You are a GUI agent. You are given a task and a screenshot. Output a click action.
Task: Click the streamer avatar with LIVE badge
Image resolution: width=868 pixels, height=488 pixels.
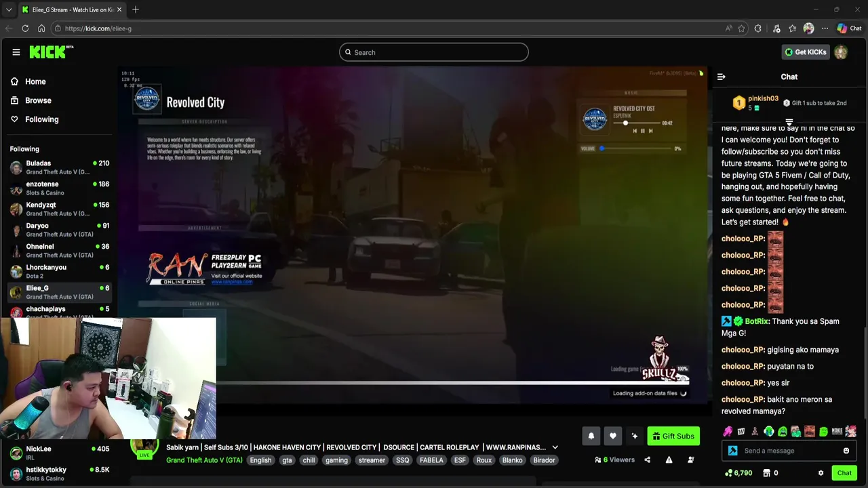pyautogui.click(x=144, y=448)
